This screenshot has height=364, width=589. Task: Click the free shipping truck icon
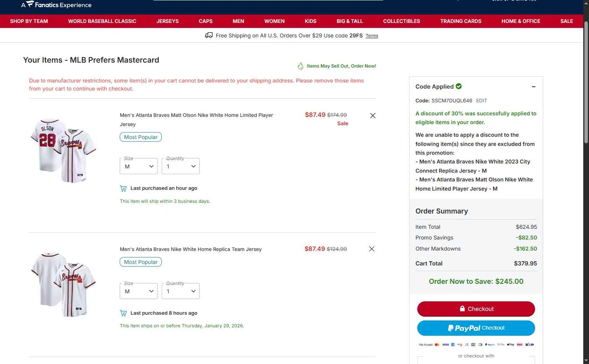209,35
